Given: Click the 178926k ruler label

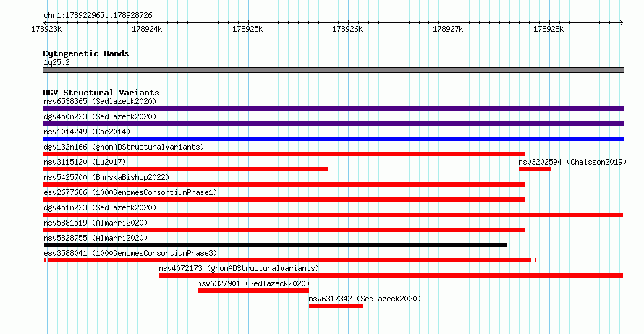Looking at the screenshot, I should 347,29.
